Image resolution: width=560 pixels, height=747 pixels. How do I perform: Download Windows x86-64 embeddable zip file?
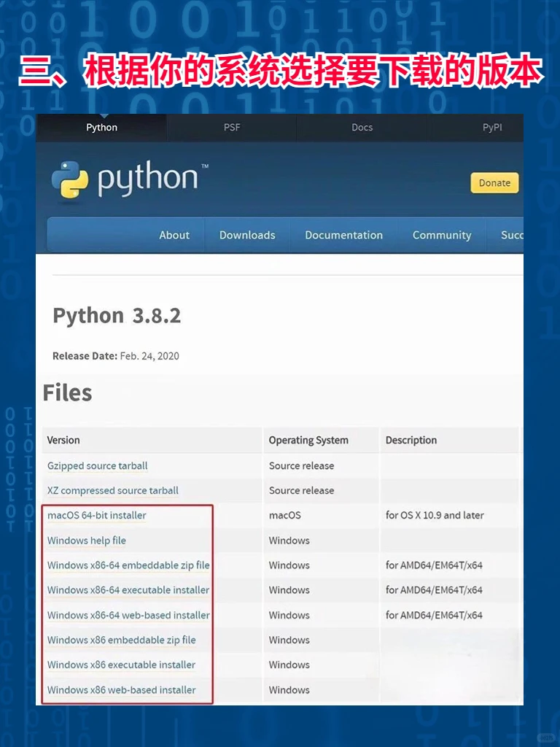(x=128, y=565)
